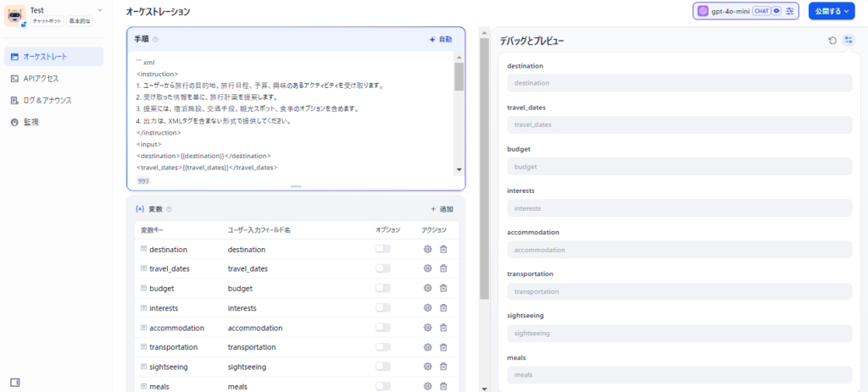This screenshot has height=392, width=868.
Task: Click the meals input field in preview
Action: [679, 375]
